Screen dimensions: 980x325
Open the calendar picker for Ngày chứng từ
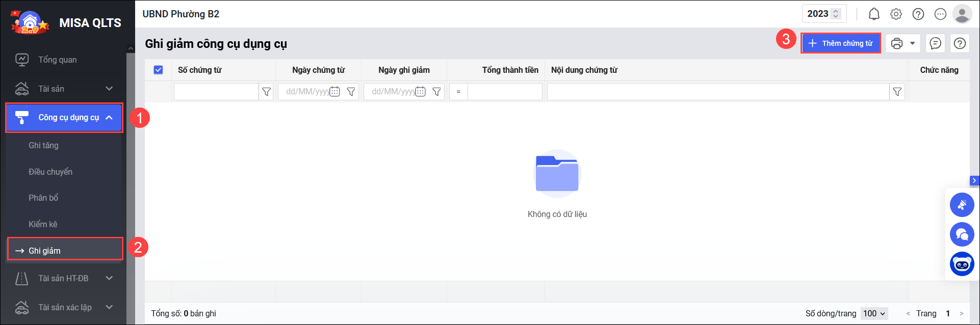(x=334, y=92)
